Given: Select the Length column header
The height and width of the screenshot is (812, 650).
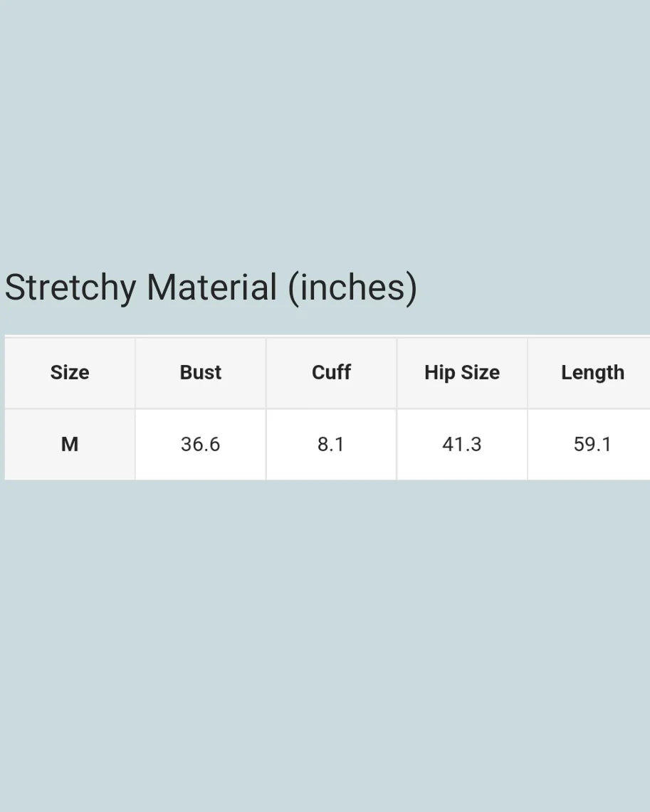Looking at the screenshot, I should pos(592,372).
